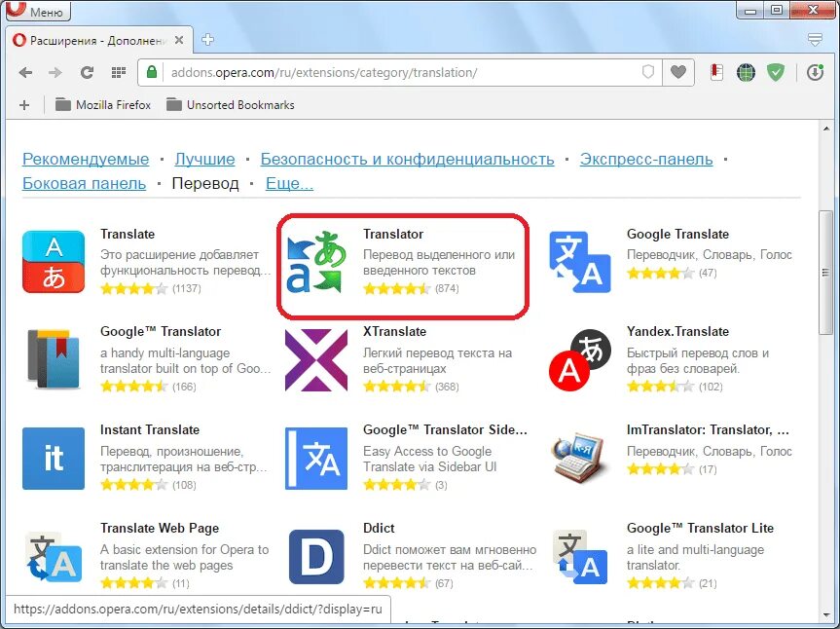Open the Unsorted Bookmarks folder
The width and height of the screenshot is (840, 629).
231,104
